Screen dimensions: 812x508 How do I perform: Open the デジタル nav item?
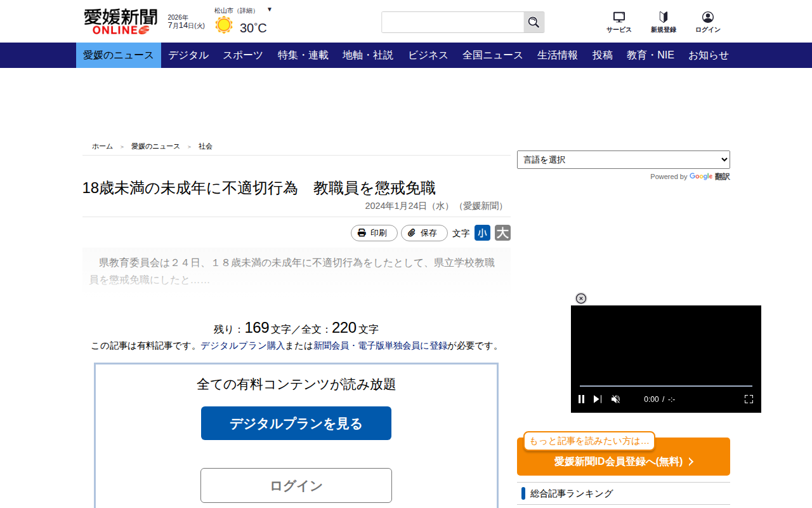[188, 55]
